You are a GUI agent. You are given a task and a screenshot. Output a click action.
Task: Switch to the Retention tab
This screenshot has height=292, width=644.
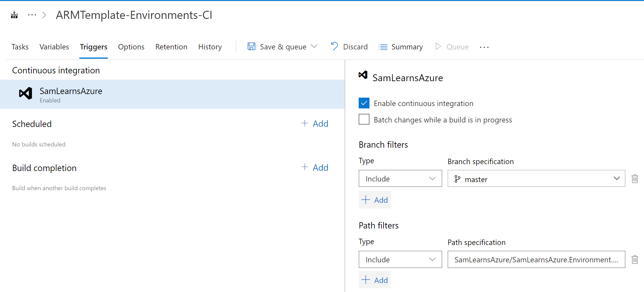tap(171, 47)
